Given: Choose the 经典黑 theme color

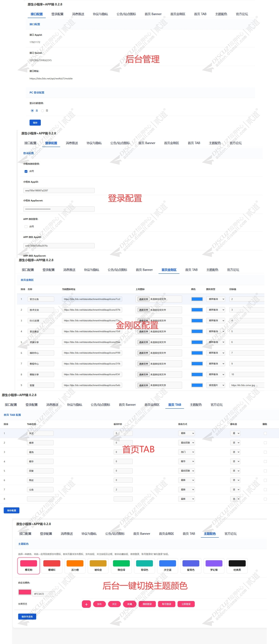Looking at the screenshot, I should pyautogui.click(x=237, y=566).
